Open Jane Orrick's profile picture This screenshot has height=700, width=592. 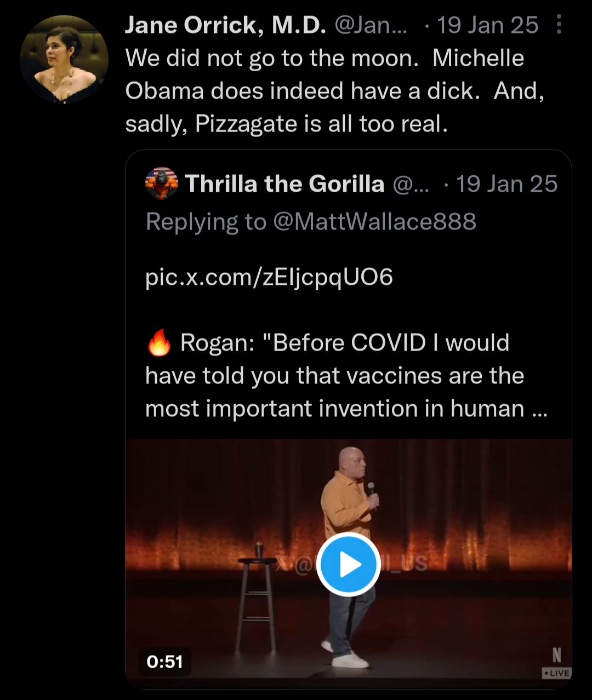64,60
